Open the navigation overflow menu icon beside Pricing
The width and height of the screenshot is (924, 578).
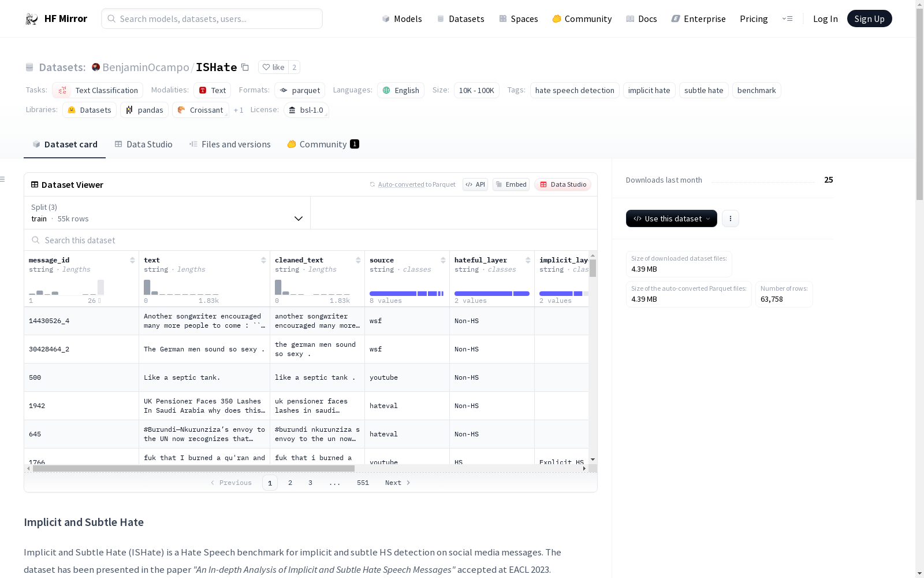(x=787, y=18)
